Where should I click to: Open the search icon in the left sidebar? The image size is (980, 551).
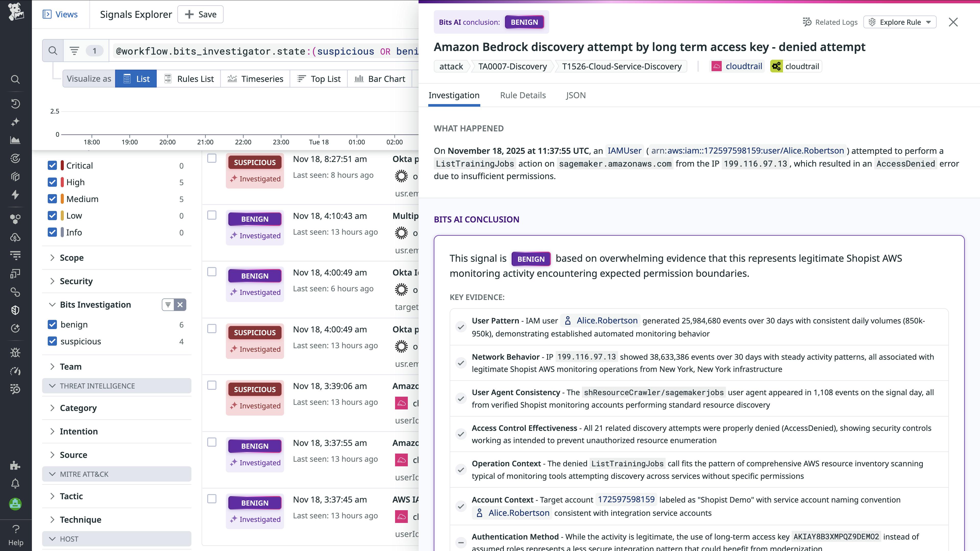(15, 79)
